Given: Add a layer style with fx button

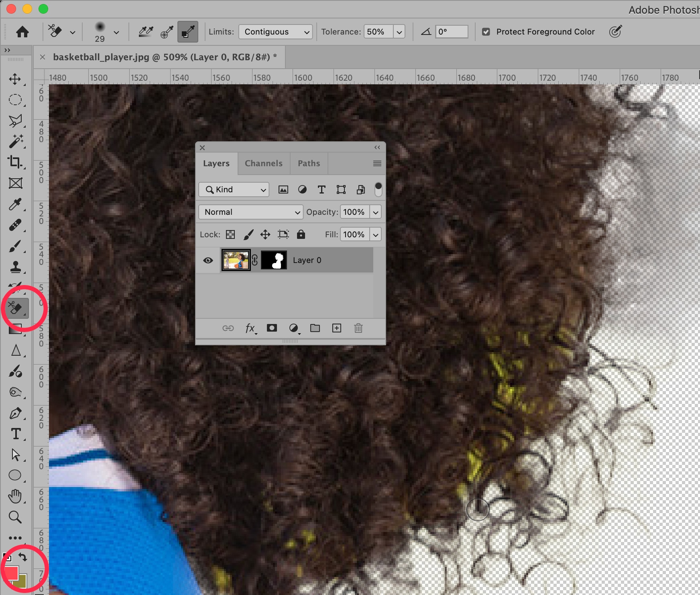Looking at the screenshot, I should pyautogui.click(x=250, y=328).
